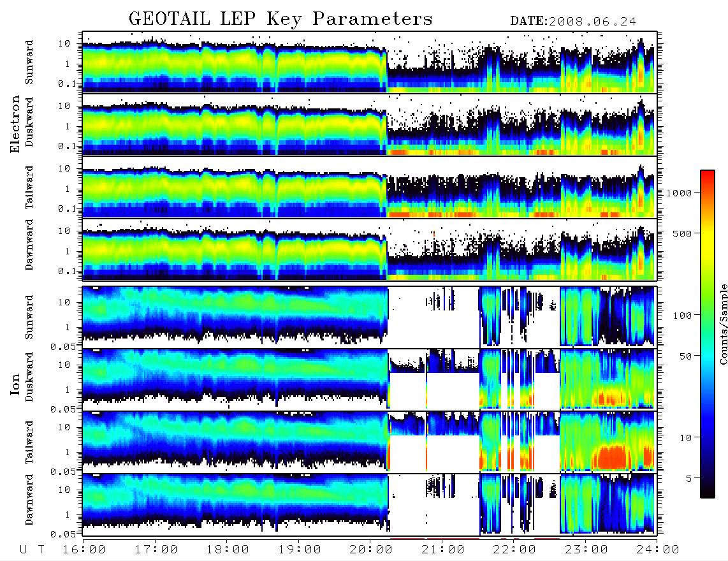Click the UT time axis label
This screenshot has width=728, height=561.
coord(32,550)
